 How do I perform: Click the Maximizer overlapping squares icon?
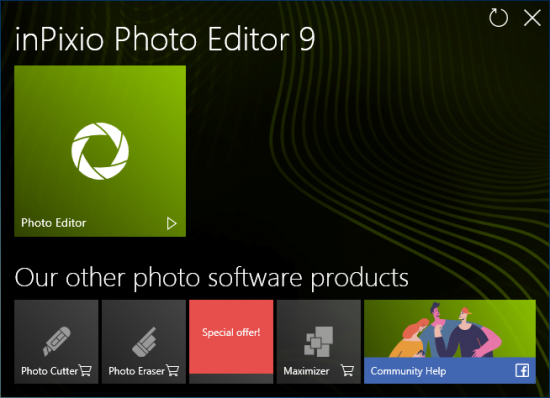pos(318,342)
